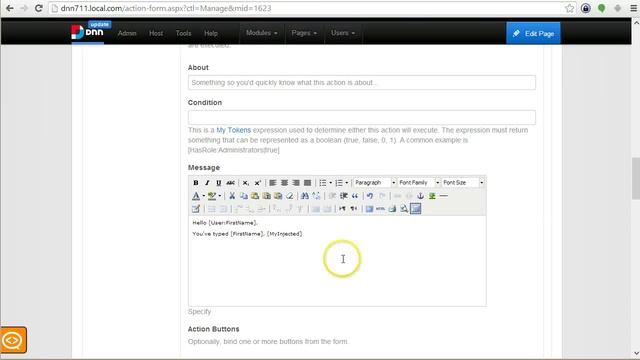Apply superscript formatting

258,183
